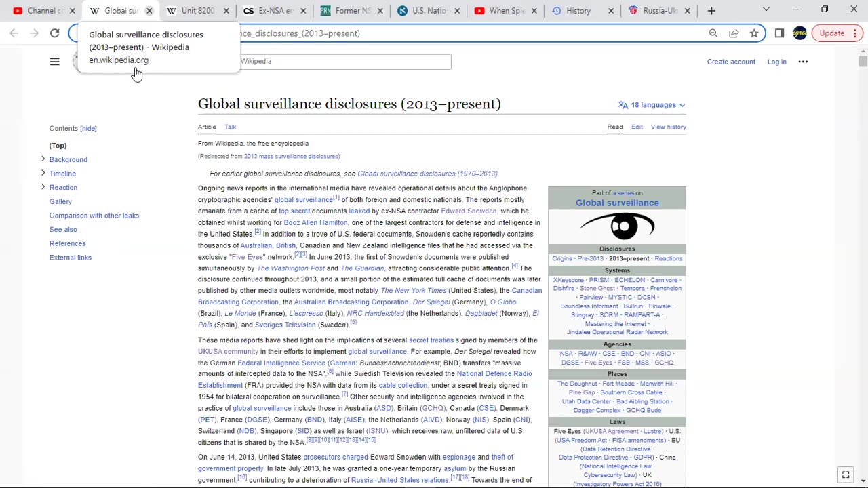Switch to the Talk page tab
Image resolution: width=868 pixels, height=488 pixels.
coord(230,127)
